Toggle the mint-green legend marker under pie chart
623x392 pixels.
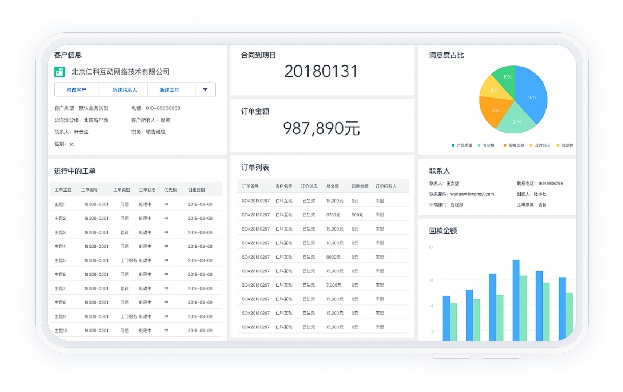(479, 145)
